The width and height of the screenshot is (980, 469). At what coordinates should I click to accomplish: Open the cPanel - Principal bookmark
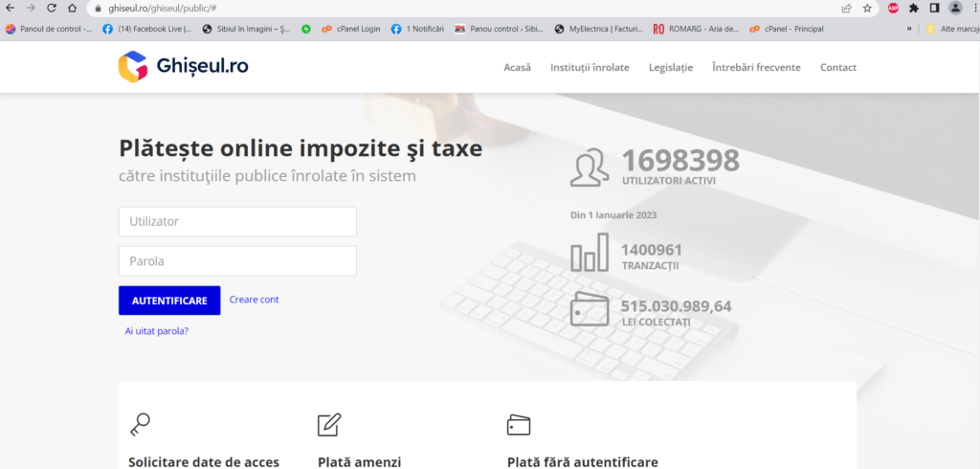[787, 29]
